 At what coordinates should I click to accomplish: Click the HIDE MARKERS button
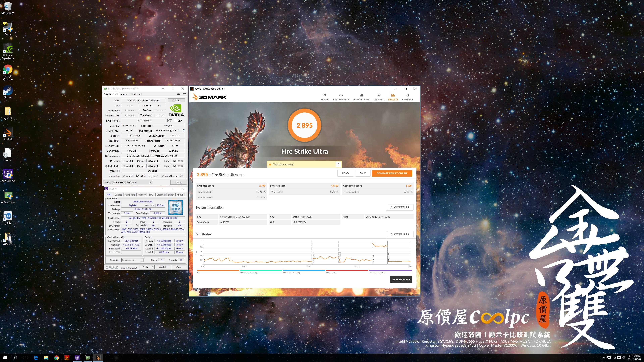click(x=401, y=279)
